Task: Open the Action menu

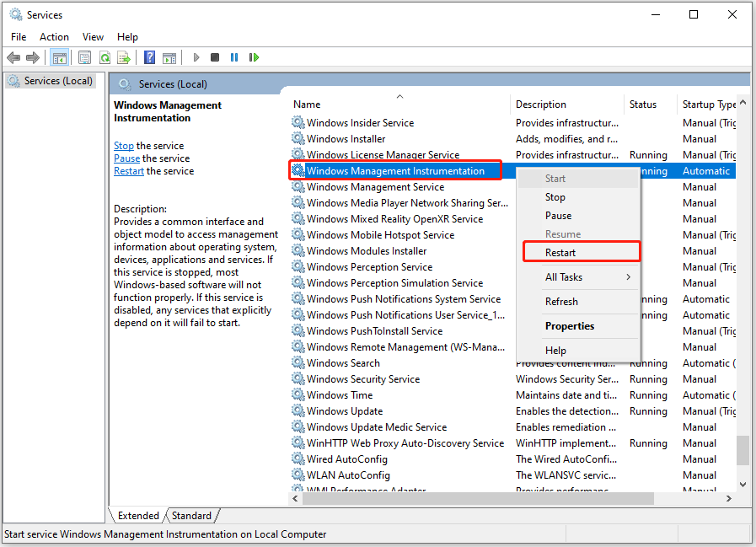Action: [x=54, y=36]
